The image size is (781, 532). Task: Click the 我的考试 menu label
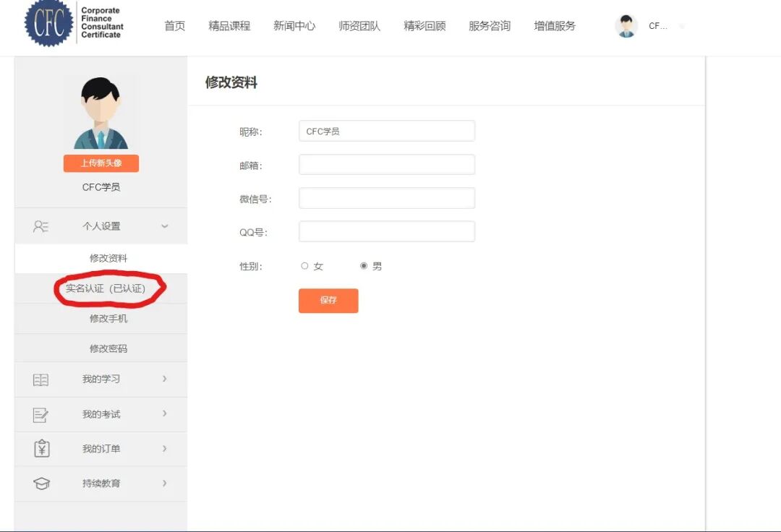[x=101, y=414]
